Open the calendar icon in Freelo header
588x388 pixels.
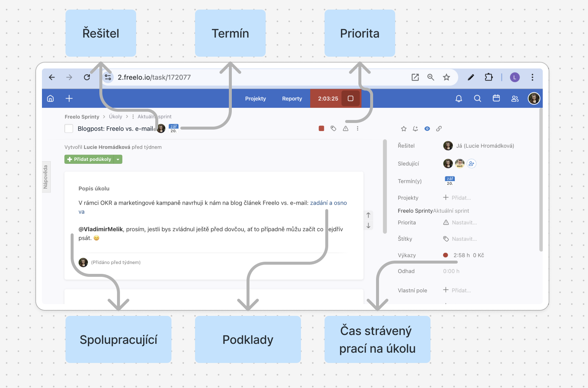[496, 98]
